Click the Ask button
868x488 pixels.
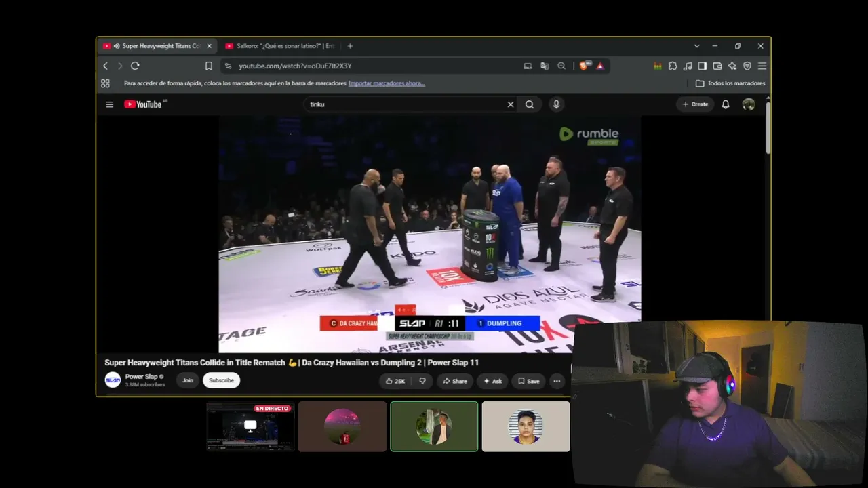coord(493,381)
